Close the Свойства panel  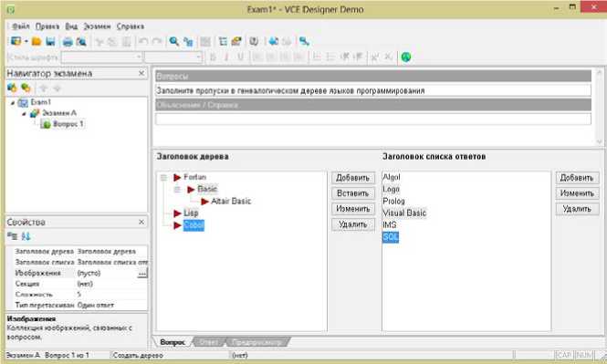tap(141, 222)
